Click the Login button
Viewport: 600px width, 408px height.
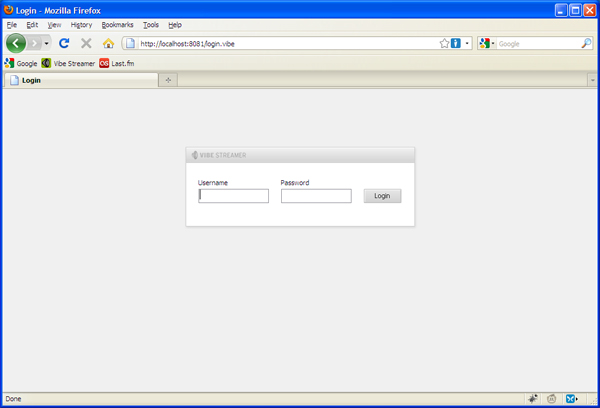point(382,196)
